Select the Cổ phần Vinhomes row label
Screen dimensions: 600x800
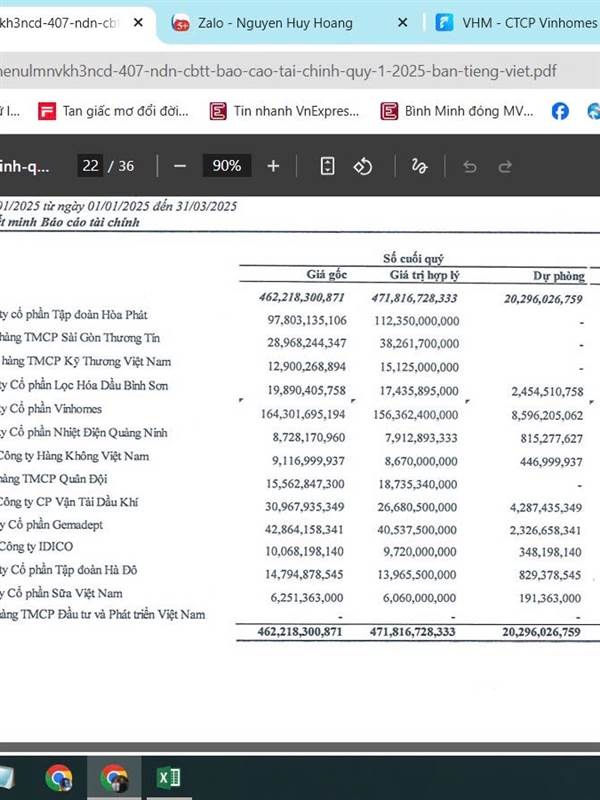pyautogui.click(x=51, y=409)
